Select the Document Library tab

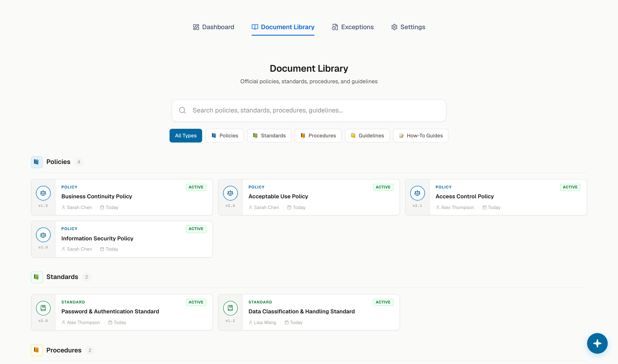[x=283, y=27]
